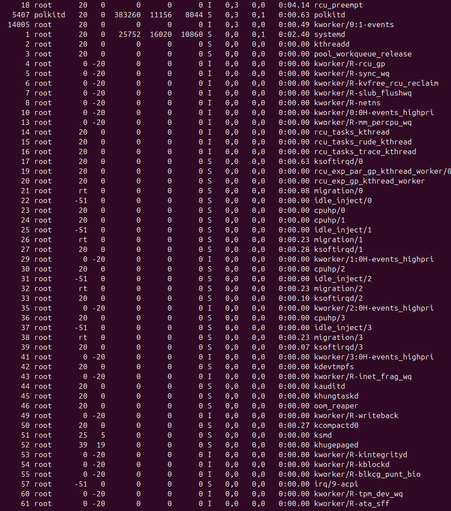Click the pool_workqueue_release command name

point(363,54)
